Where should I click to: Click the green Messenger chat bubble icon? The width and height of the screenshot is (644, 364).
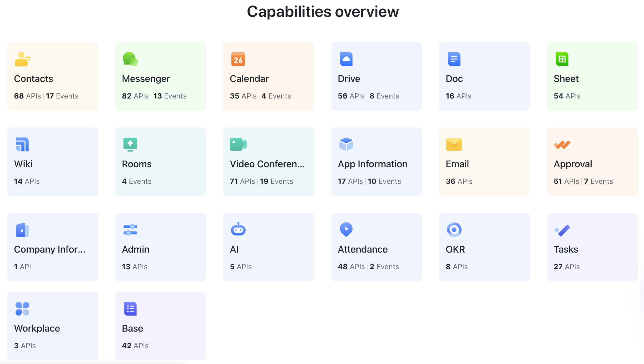[130, 59]
